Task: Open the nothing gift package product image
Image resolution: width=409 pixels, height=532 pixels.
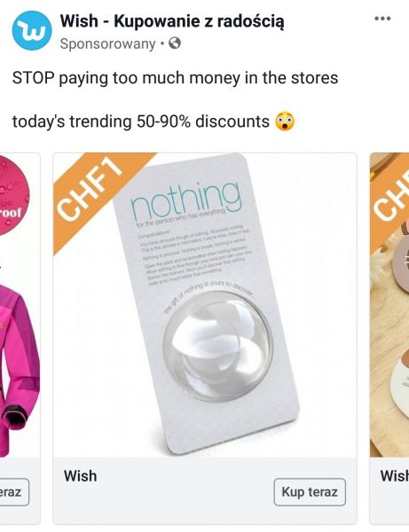Action: [x=205, y=305]
